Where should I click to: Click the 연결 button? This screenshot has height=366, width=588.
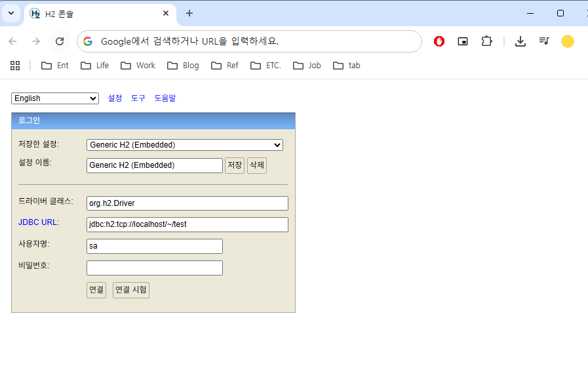tap(96, 290)
